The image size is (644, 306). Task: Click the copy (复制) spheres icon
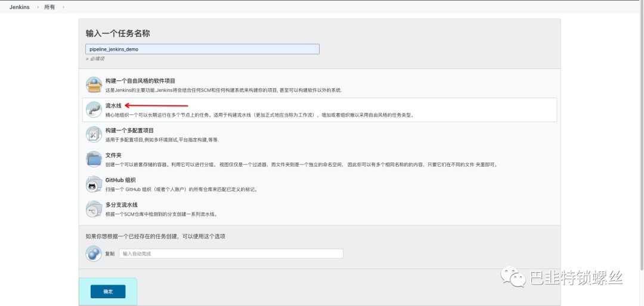pos(94,254)
